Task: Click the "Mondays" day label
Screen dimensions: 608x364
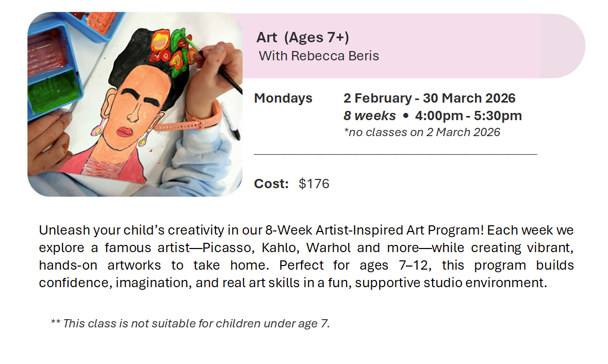Action: point(283,98)
